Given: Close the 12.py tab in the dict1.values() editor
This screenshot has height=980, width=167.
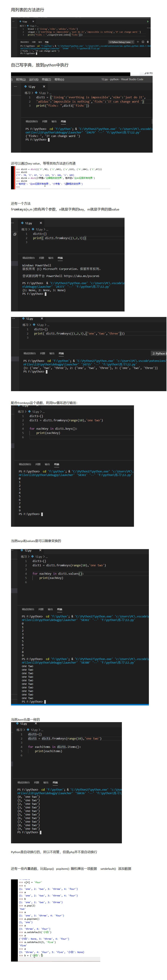Looking at the screenshot, I should [40, 551].
